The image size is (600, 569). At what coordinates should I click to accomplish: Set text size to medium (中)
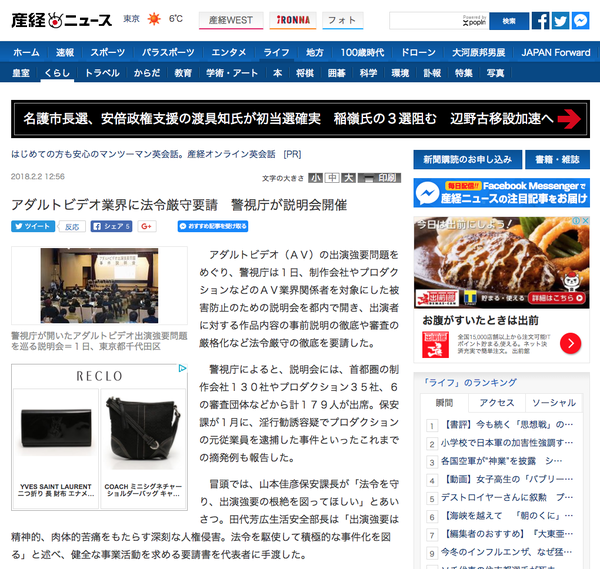tap(332, 178)
